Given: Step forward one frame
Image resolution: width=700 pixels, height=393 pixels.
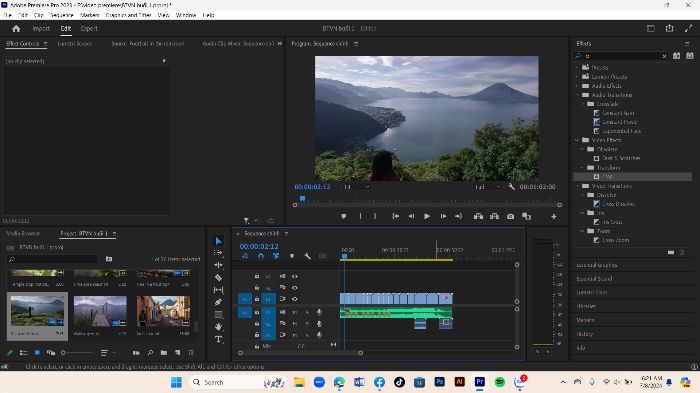Looking at the screenshot, I should [x=443, y=216].
